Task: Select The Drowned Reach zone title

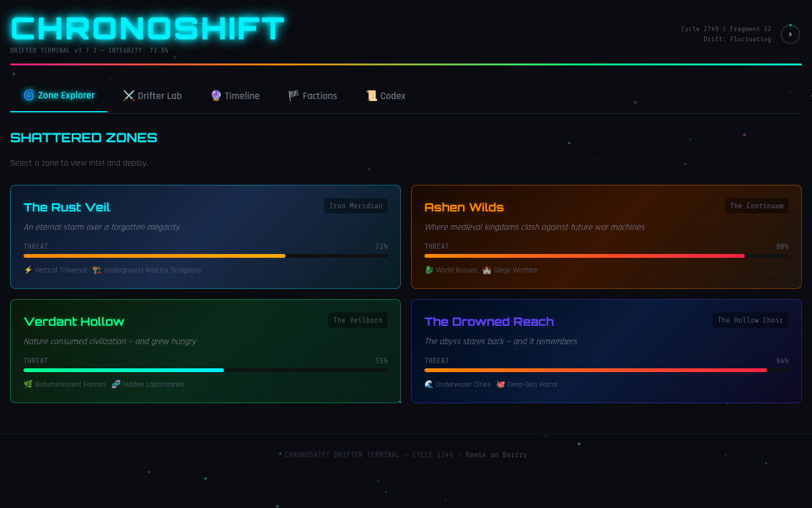Action: (x=489, y=321)
